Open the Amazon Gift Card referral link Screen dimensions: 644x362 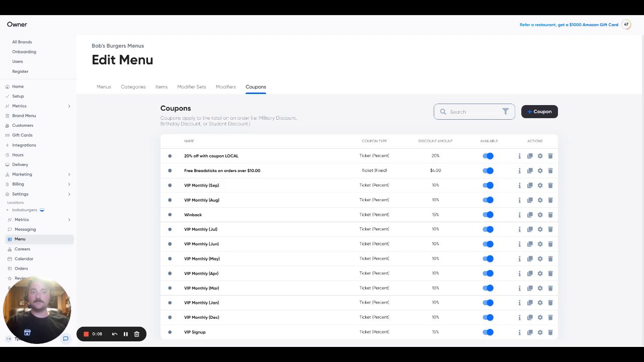tap(569, 25)
